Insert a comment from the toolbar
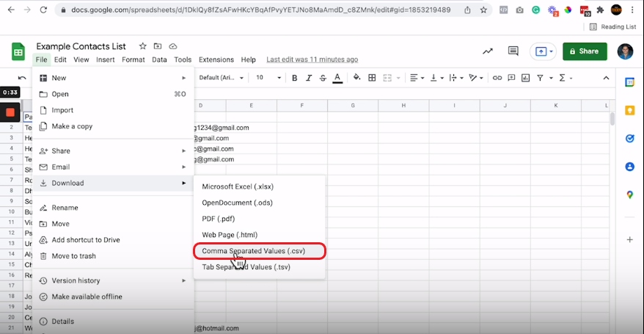Image resolution: width=644 pixels, height=334 pixels. [511, 78]
